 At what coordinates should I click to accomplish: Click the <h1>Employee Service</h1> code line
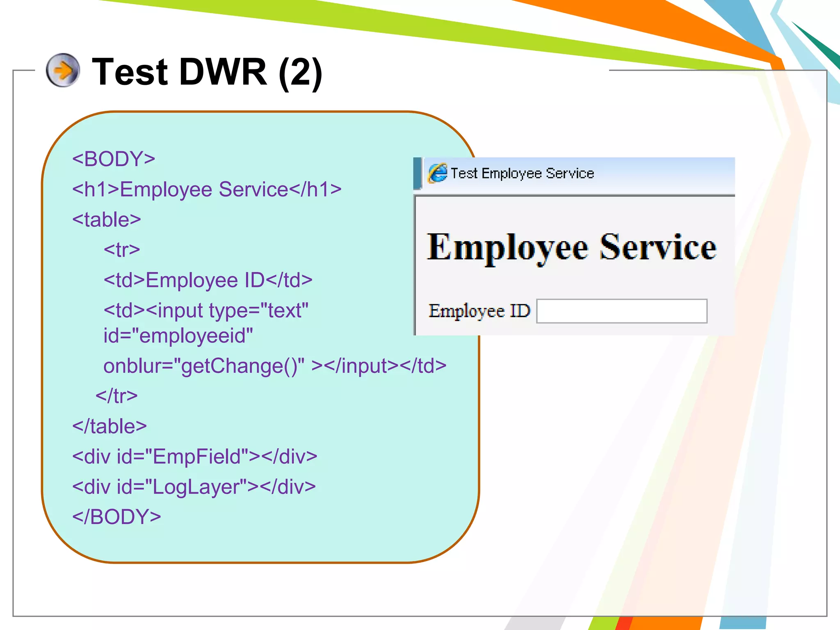point(207,189)
